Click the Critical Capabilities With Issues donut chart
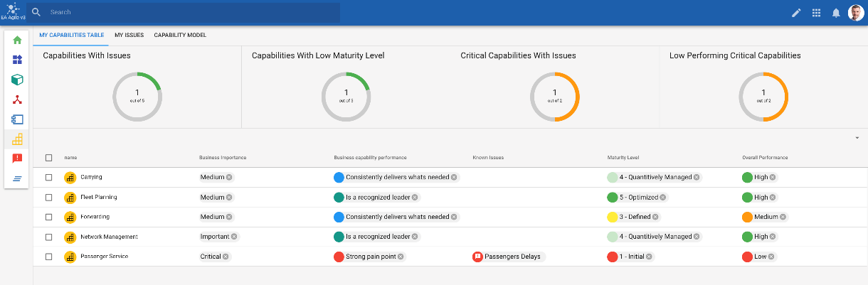The image size is (868, 285). tap(555, 97)
